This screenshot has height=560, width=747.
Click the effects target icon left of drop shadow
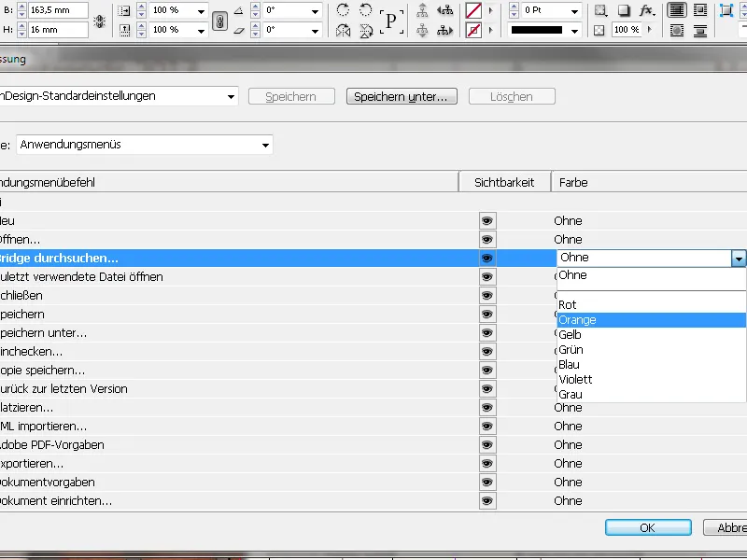[x=600, y=10]
